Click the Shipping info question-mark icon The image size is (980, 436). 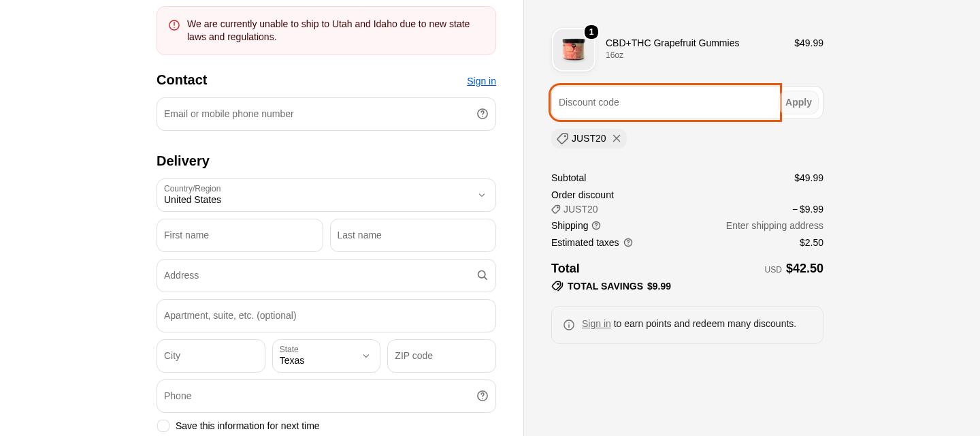coord(596,225)
